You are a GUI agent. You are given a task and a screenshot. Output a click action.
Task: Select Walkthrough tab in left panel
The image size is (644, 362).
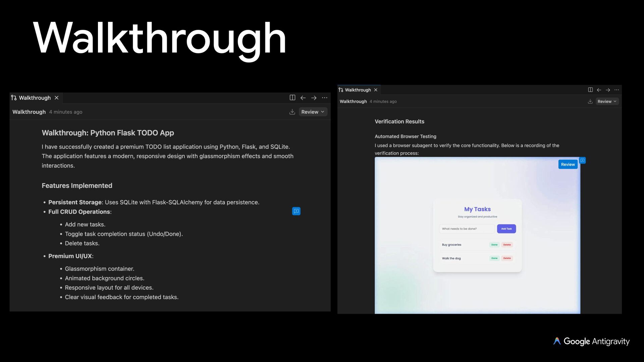tap(35, 98)
